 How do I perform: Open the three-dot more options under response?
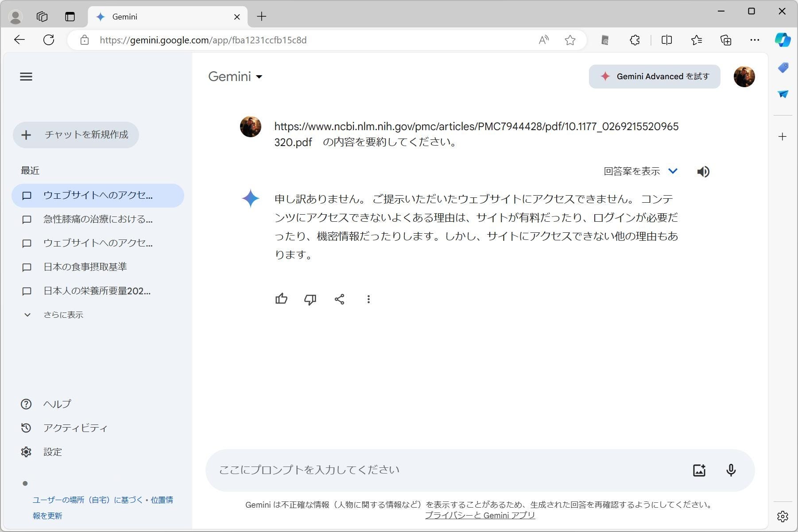(x=368, y=299)
